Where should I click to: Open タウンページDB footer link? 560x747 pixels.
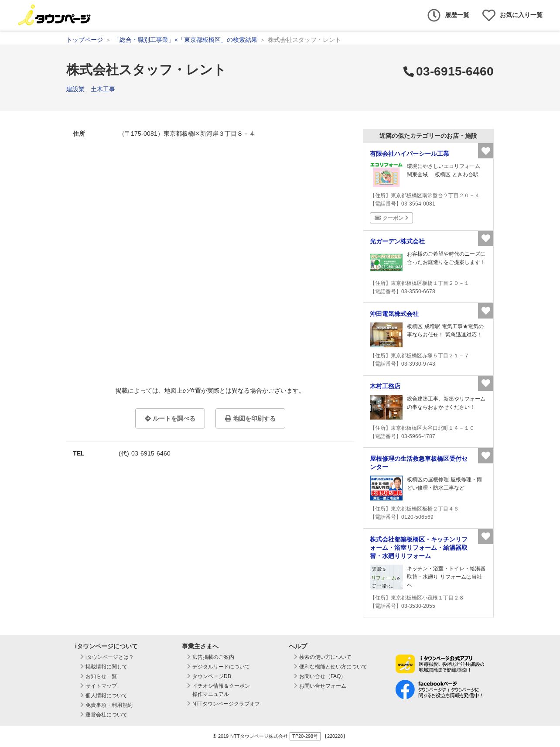[212, 676]
